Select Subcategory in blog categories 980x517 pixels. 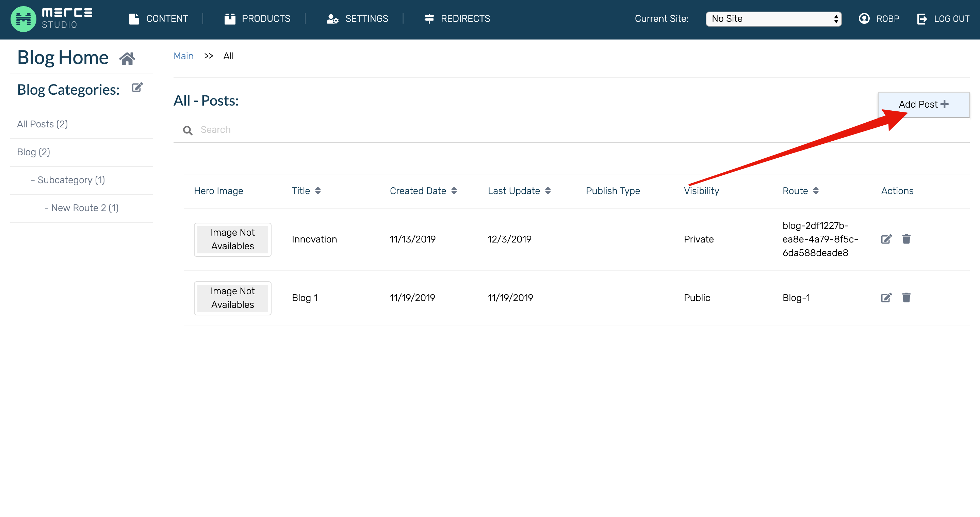[x=68, y=180]
